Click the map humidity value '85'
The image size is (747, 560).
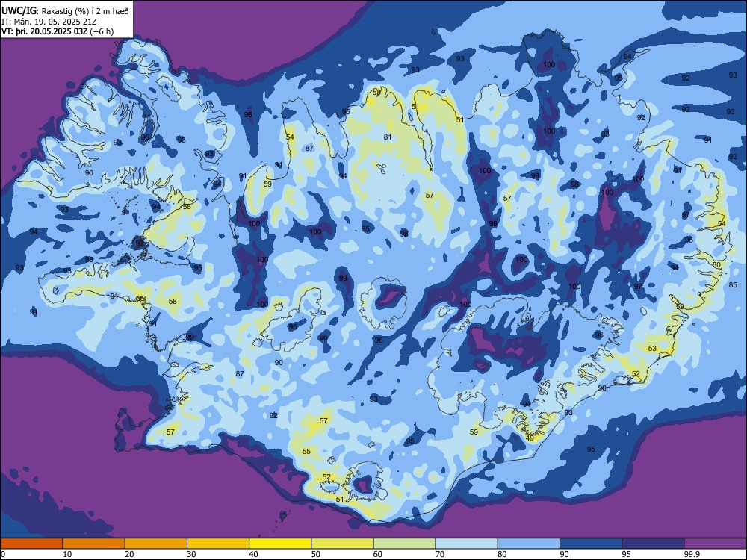coord(734,284)
